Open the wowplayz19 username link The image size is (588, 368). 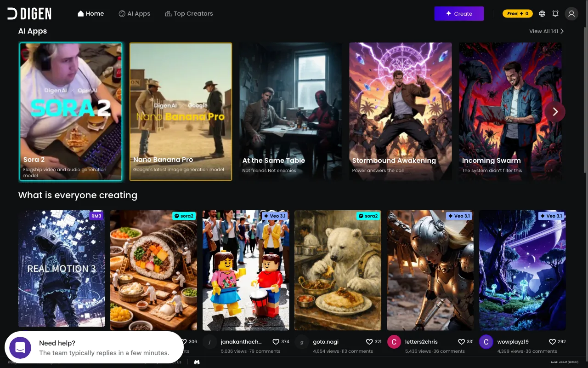pos(513,342)
